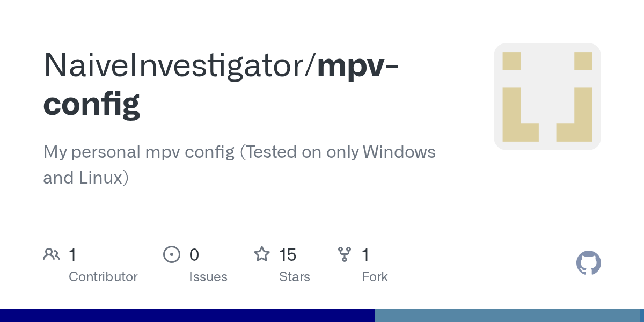This screenshot has height=322, width=644.
Task: Click the dark blue language bar segment
Action: click(x=187, y=316)
